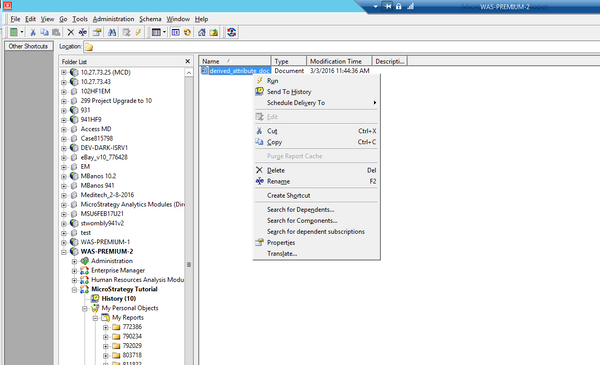The image size is (600, 365).
Task: Click the go up one folder icon
Action: point(214,33)
